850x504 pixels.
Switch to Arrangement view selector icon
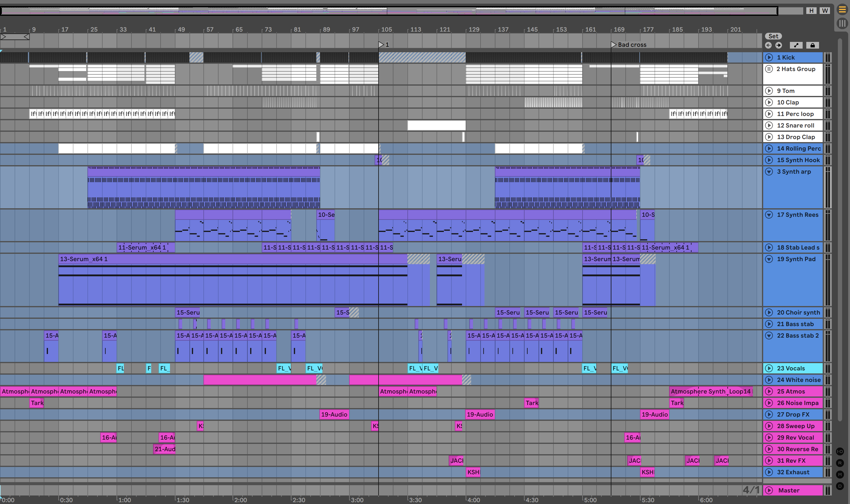(x=842, y=9)
